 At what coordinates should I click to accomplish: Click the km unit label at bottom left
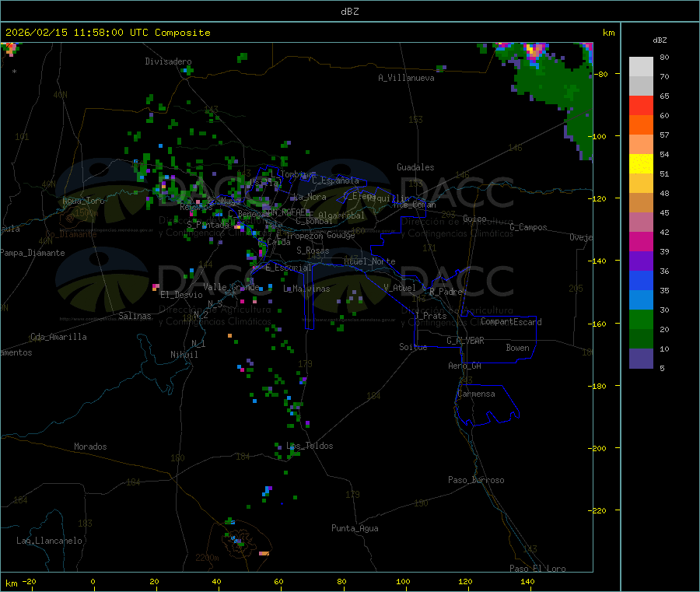point(11,583)
